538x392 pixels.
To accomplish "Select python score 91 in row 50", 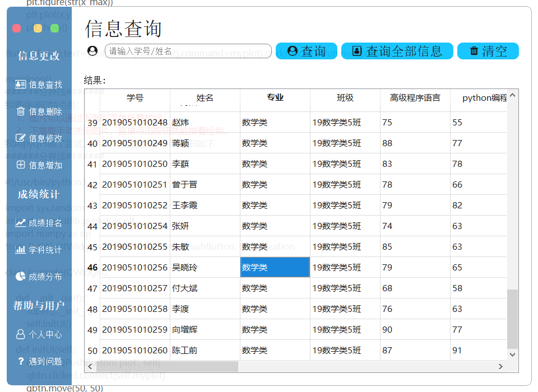I will point(479,351).
